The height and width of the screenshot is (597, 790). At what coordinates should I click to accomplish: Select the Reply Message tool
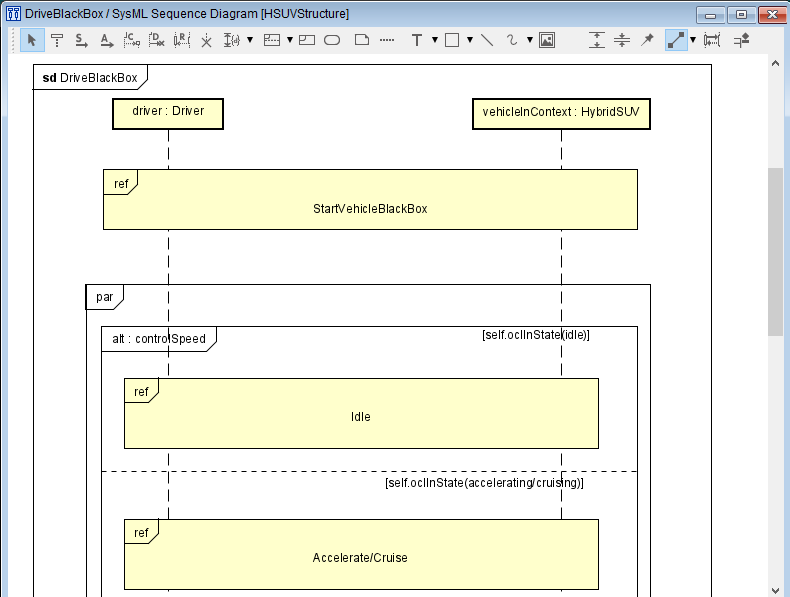[x=182, y=40]
